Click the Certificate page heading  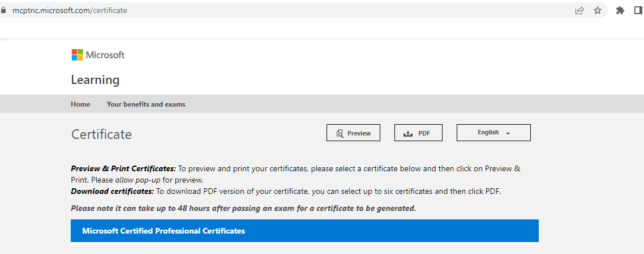pos(101,134)
